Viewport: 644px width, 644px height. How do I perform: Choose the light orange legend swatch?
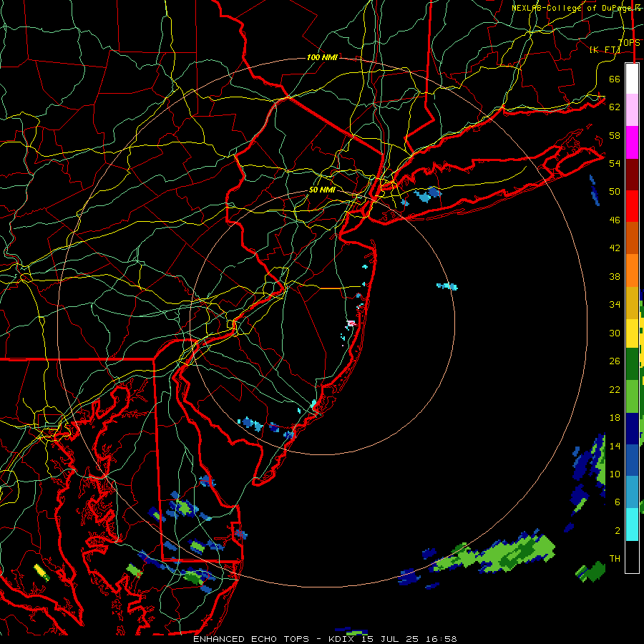click(632, 270)
